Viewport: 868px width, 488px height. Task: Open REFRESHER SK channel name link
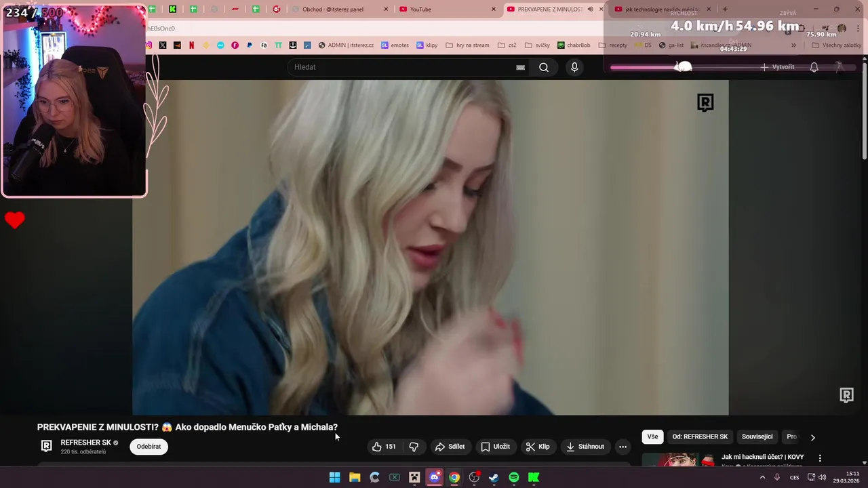click(x=85, y=443)
